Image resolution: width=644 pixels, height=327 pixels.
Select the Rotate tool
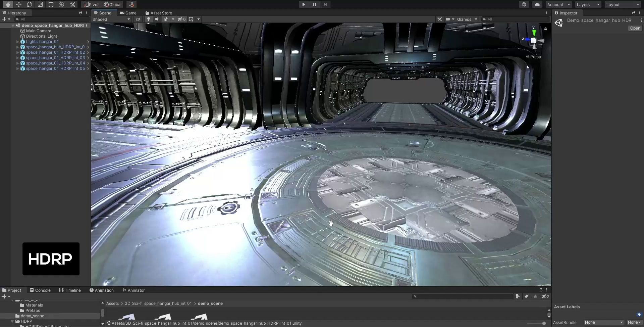tap(29, 4)
